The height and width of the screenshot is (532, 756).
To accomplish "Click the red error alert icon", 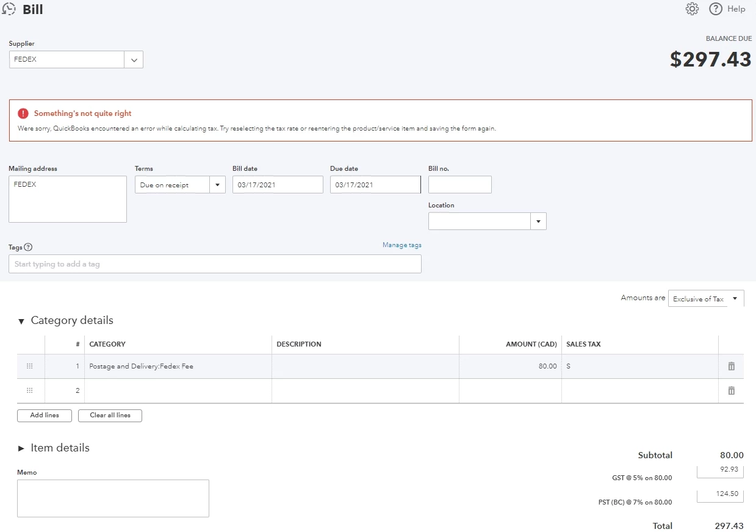I will pos(23,113).
